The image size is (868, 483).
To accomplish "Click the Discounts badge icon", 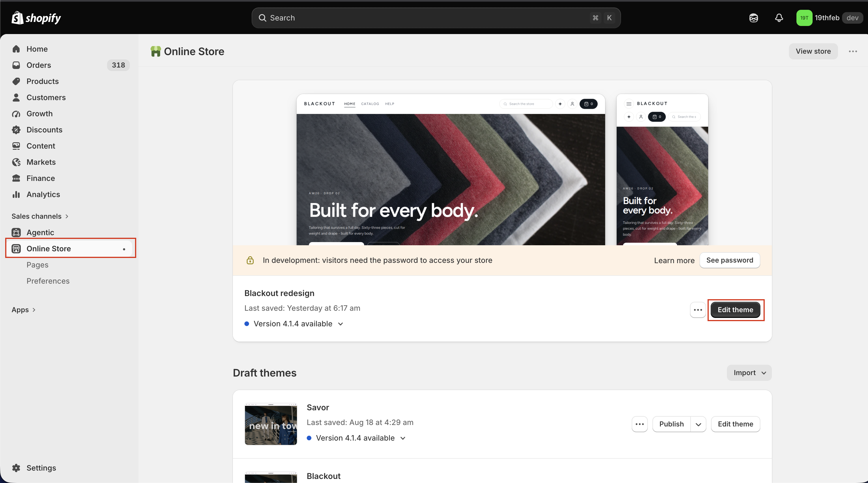I will tap(16, 130).
